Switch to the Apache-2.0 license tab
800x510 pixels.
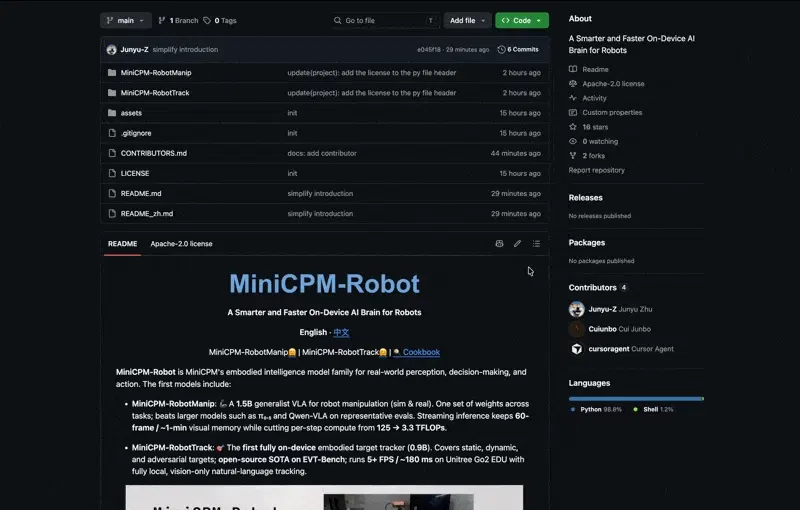click(x=181, y=244)
